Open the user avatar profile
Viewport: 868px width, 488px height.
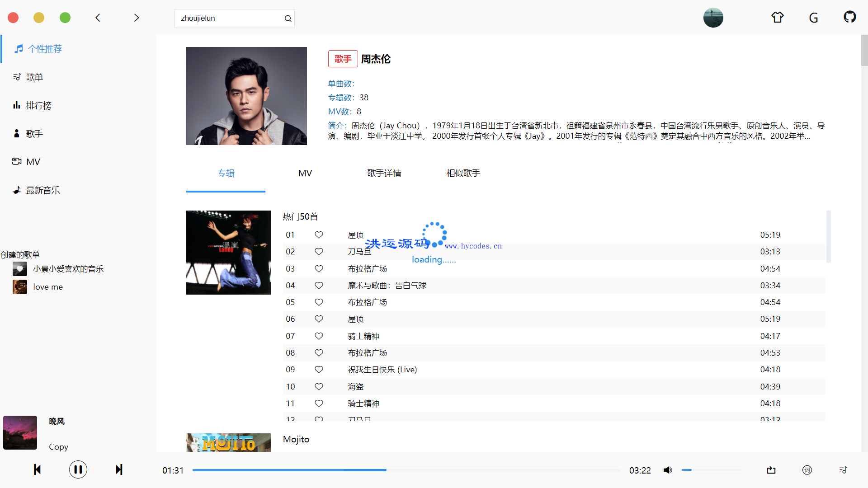(x=713, y=18)
